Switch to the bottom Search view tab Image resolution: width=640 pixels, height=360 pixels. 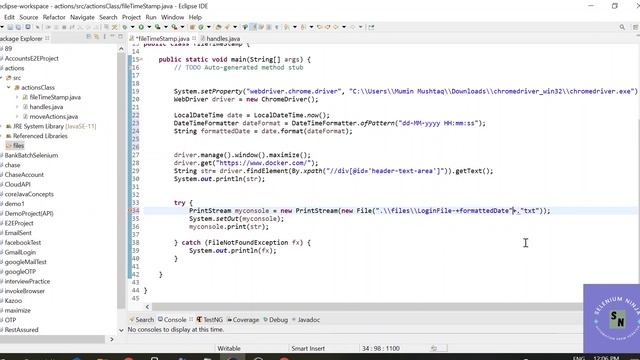141,320
